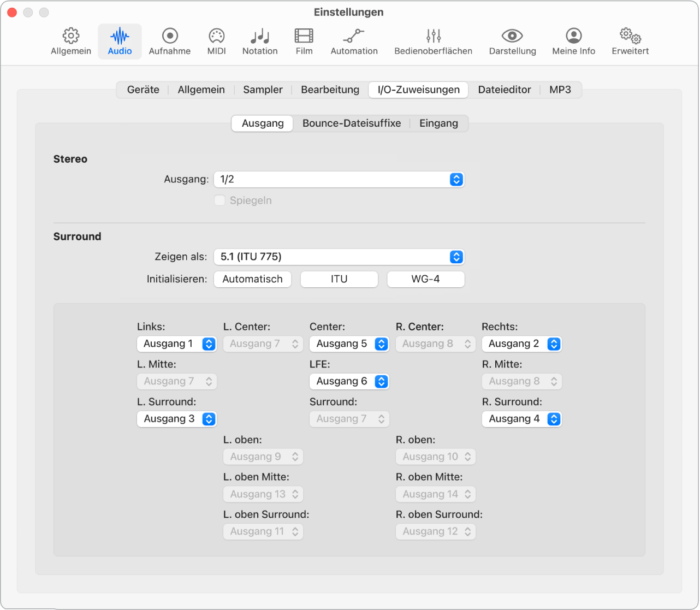The width and height of the screenshot is (700, 610).
Task: Open the R. oben Surround dropdown
Action: (x=436, y=532)
